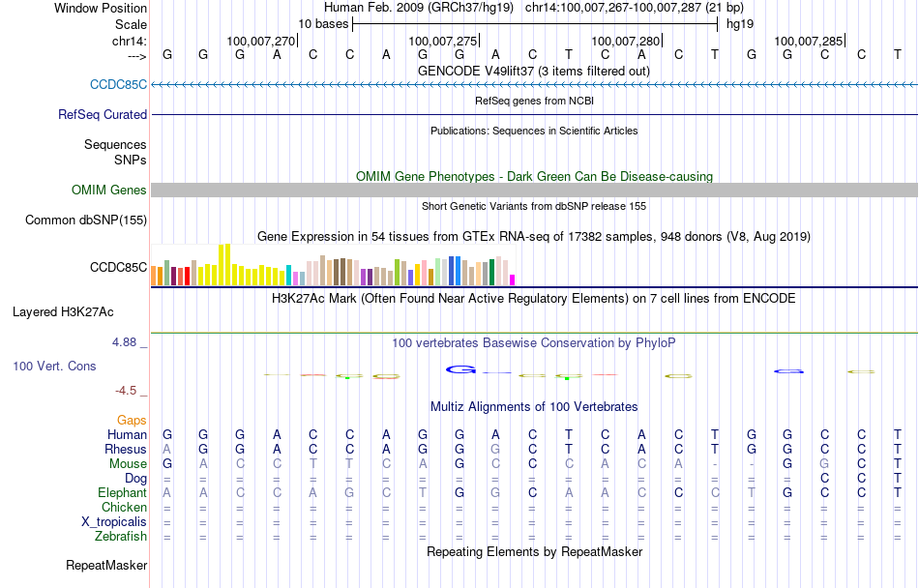Click the CCDC85C intron line with arrows
Image resolution: width=919 pixels, height=588 pixels.
[x=534, y=85]
